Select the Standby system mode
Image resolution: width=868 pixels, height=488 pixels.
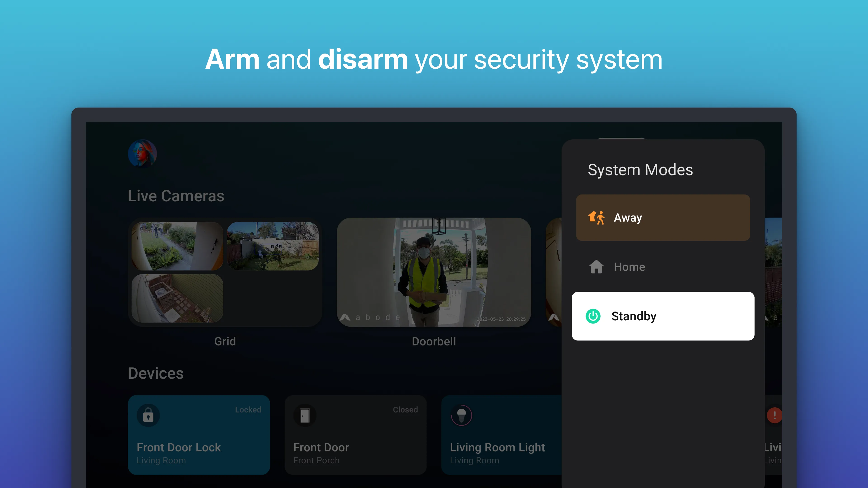coord(663,316)
